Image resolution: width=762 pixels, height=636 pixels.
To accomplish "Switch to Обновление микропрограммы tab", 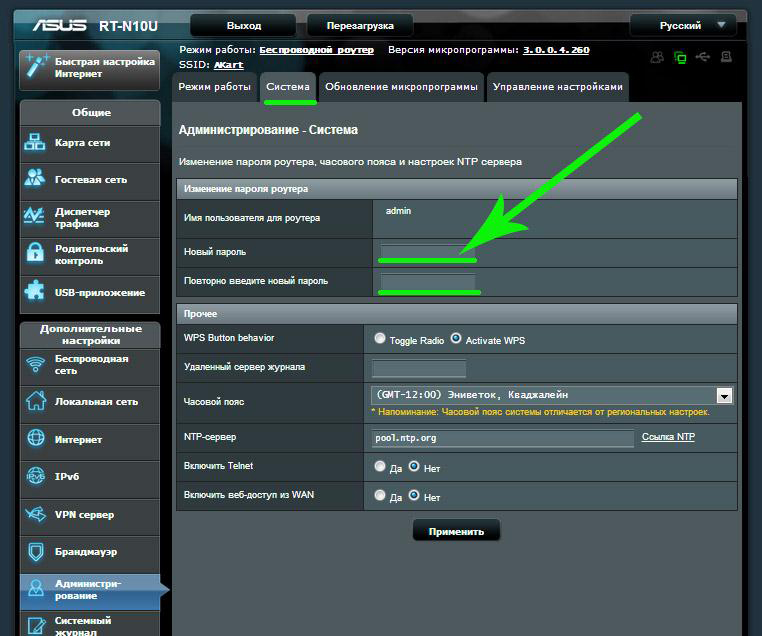I will pyautogui.click(x=401, y=87).
